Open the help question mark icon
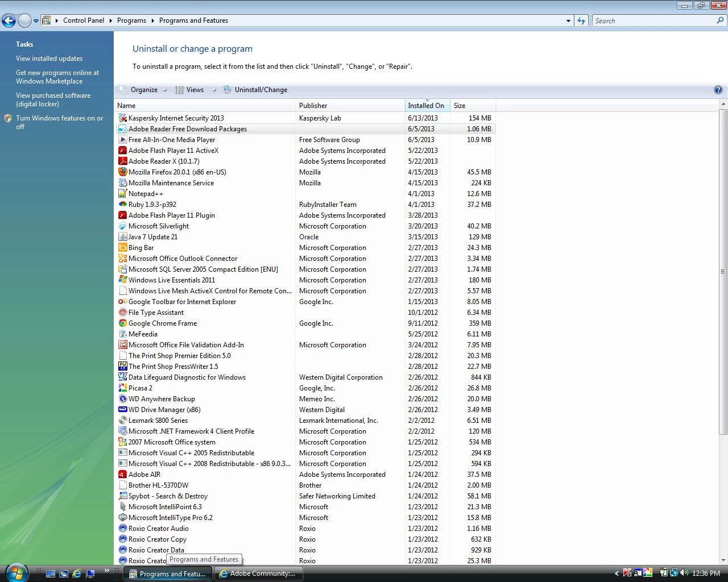This screenshot has height=582, width=728. click(718, 90)
